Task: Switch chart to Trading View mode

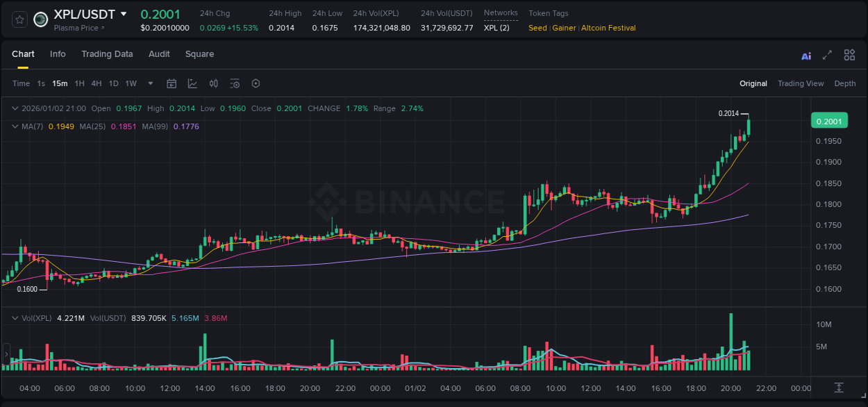Action: click(x=801, y=83)
